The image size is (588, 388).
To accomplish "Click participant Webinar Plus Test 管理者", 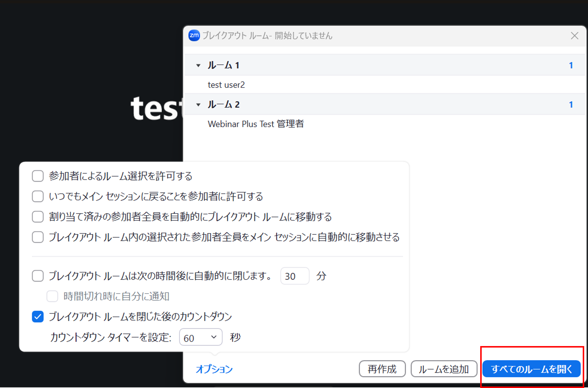I will pyautogui.click(x=256, y=124).
